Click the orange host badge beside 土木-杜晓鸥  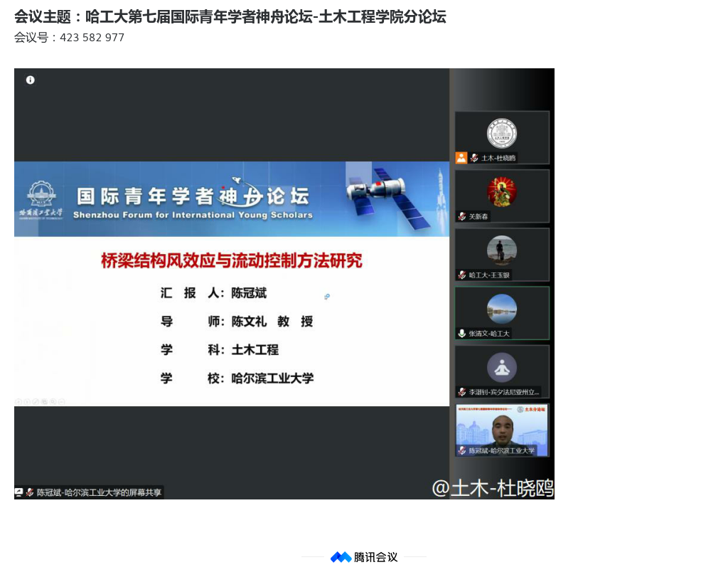tap(461, 158)
